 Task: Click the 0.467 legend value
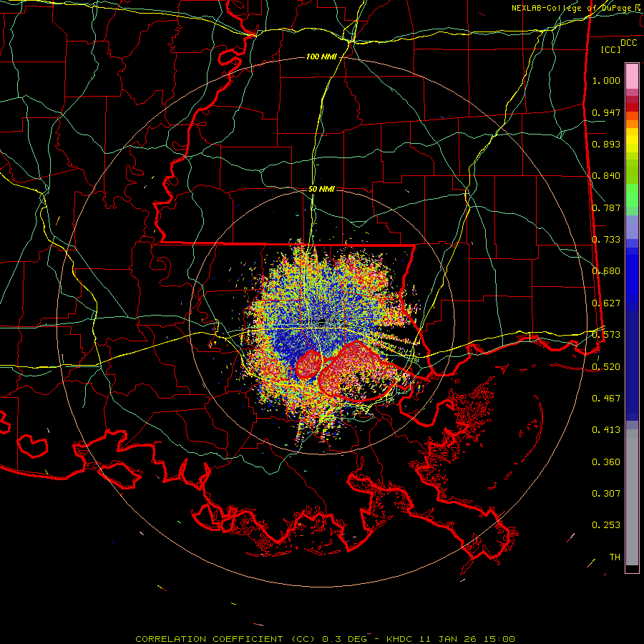(606, 399)
